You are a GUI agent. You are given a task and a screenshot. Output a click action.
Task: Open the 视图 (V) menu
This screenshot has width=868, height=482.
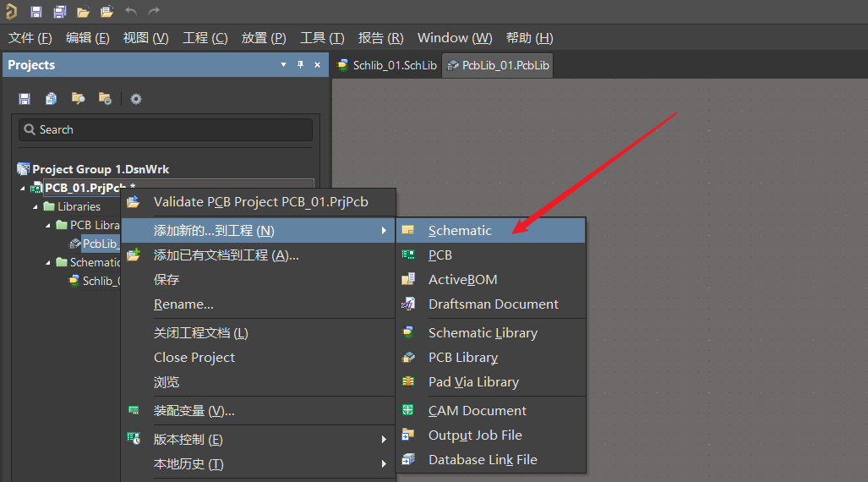(x=145, y=38)
